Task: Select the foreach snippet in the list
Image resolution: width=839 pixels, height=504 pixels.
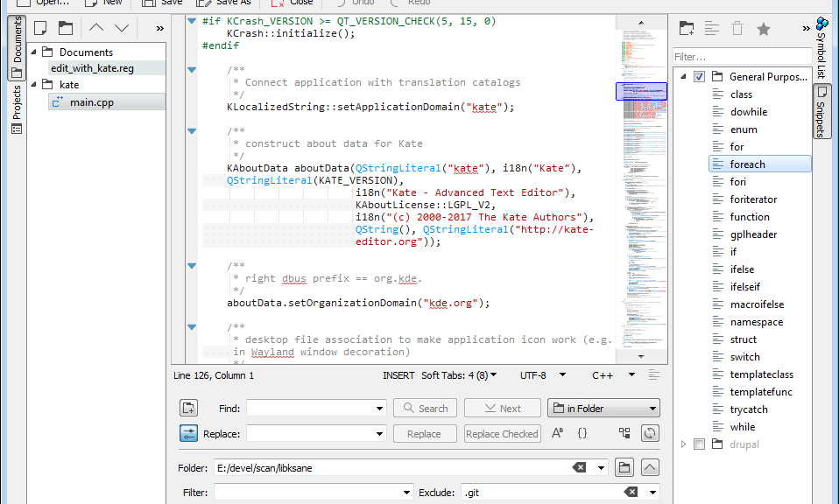Action: 748,164
